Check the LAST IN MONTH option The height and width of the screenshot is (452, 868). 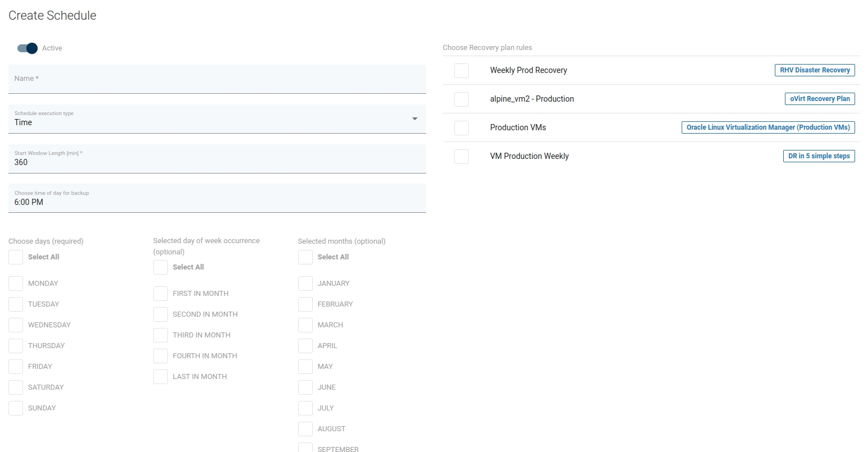pyautogui.click(x=161, y=377)
